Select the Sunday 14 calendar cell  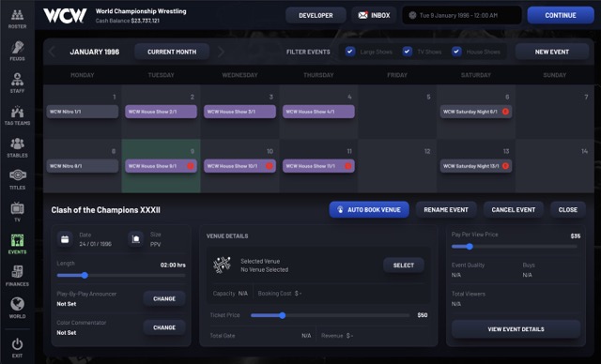555,166
